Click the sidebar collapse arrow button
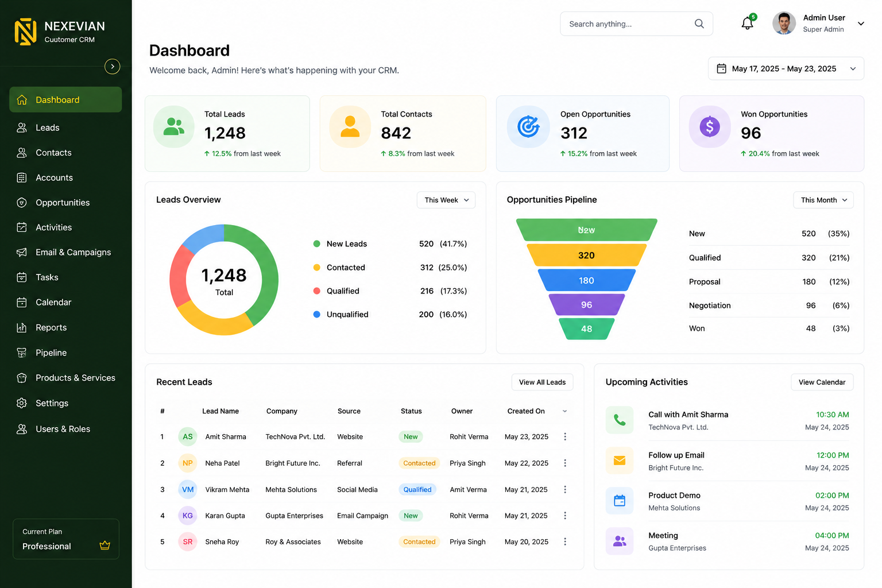This screenshot has height=588, width=882. [113, 67]
